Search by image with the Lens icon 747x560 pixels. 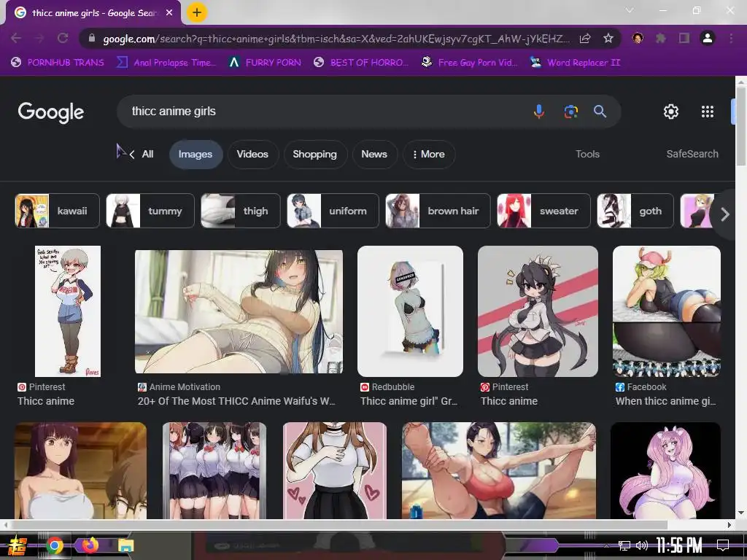click(570, 112)
